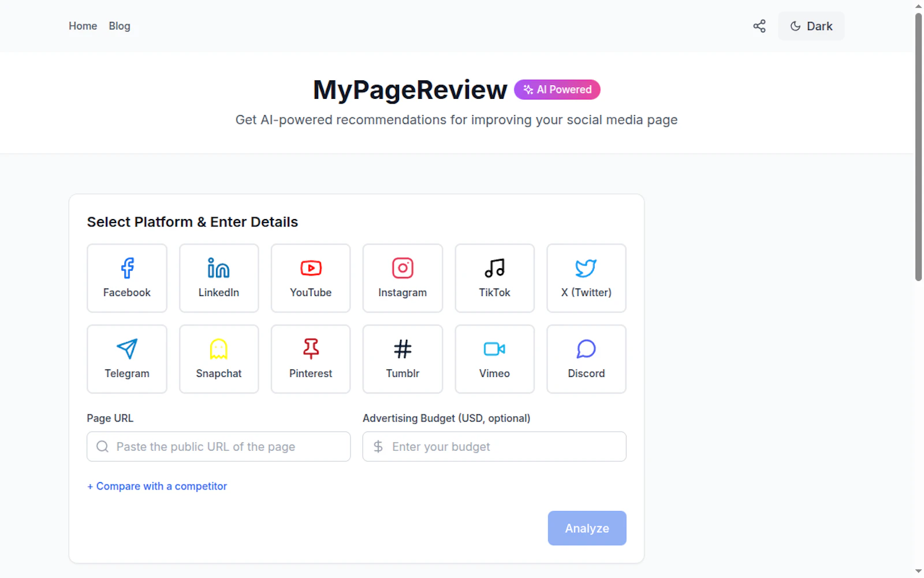This screenshot has height=578, width=924.
Task: Click the 'Select Platform & Enter Details' heading
Action: click(x=192, y=222)
